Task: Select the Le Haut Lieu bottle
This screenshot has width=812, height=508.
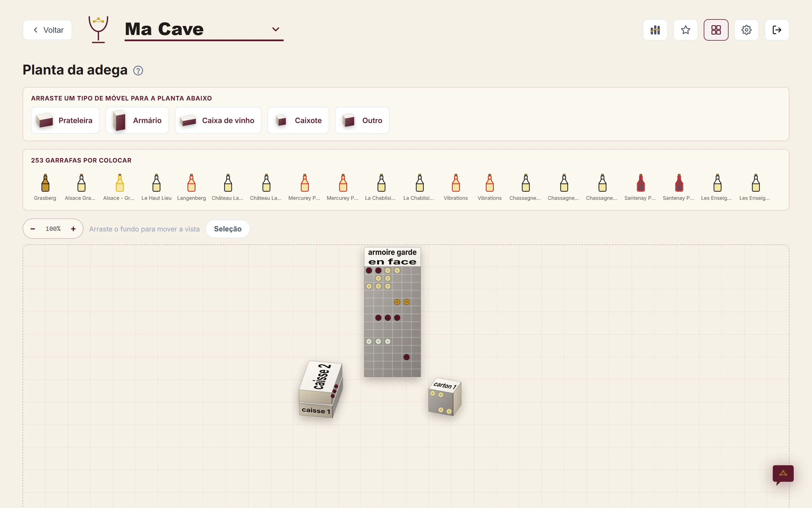Action: (x=156, y=187)
